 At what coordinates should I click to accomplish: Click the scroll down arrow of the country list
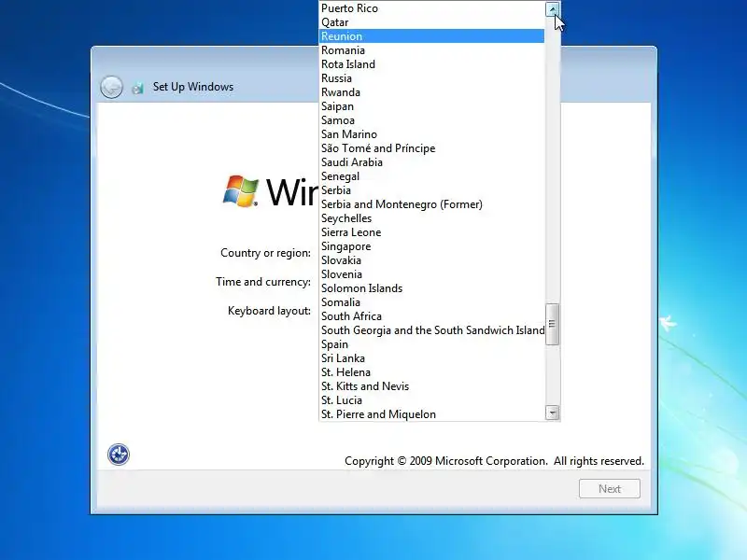click(x=552, y=413)
